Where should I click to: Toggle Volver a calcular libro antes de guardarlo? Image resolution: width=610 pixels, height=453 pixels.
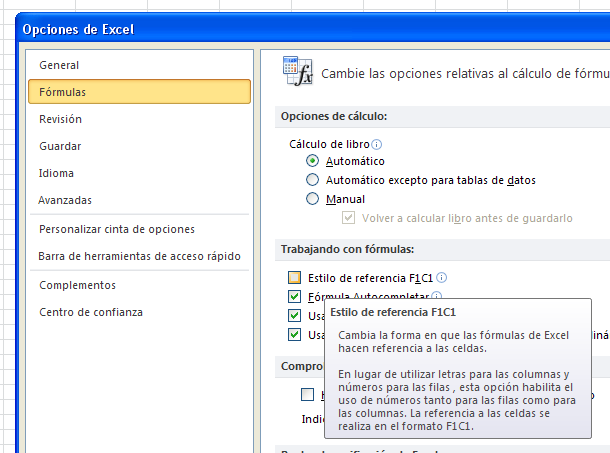tap(349, 218)
